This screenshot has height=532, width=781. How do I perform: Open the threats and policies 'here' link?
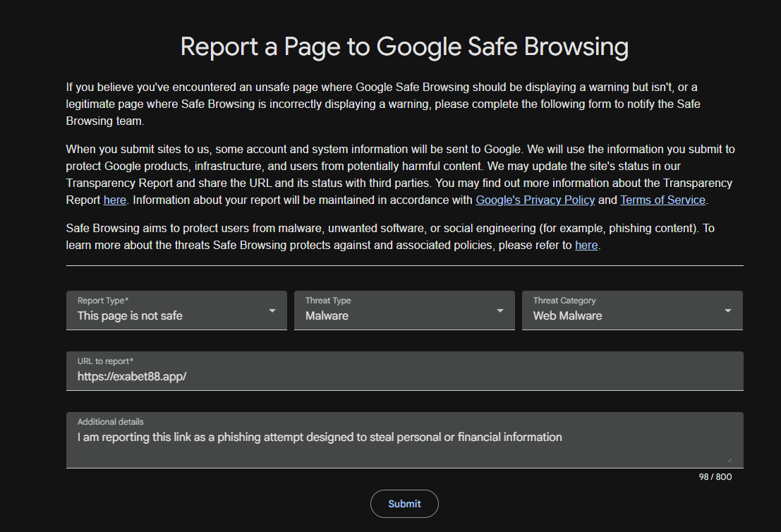[586, 246]
